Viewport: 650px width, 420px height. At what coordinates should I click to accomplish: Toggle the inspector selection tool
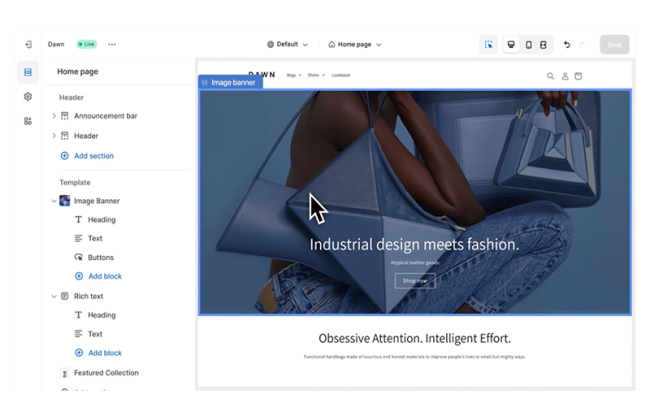point(488,44)
